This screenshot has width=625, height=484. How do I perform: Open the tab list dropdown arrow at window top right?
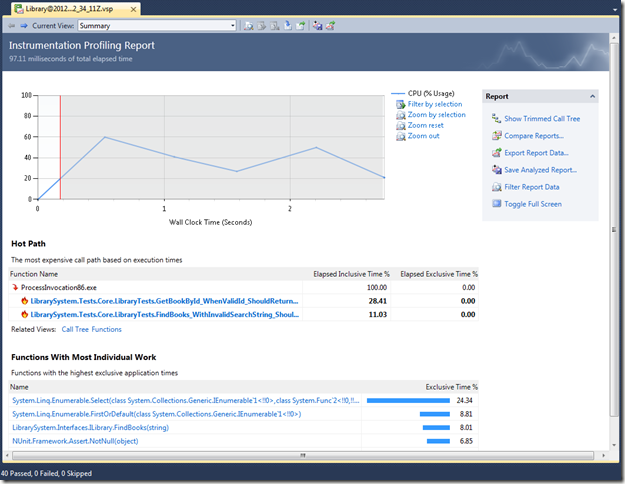tap(616, 9)
